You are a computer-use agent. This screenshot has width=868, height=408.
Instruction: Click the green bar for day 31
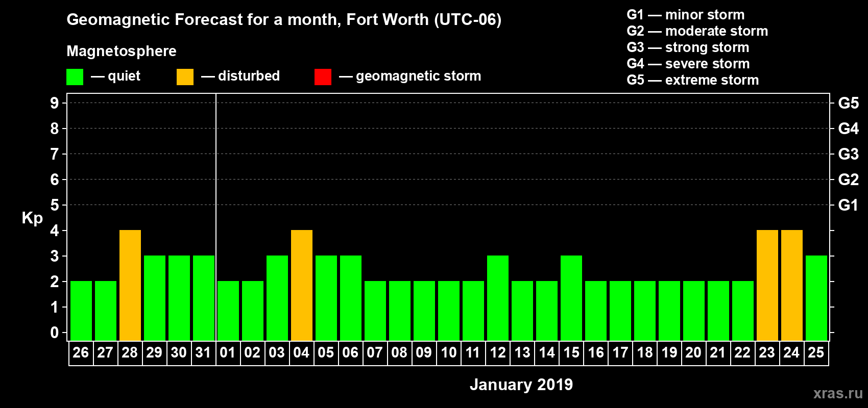point(204,298)
